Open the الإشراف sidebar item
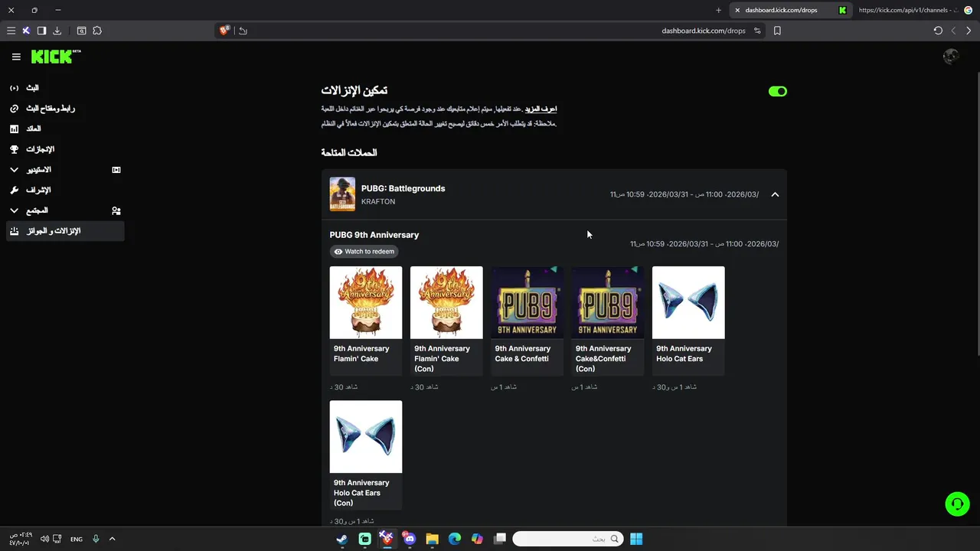The height and width of the screenshot is (551, 980). (65, 190)
